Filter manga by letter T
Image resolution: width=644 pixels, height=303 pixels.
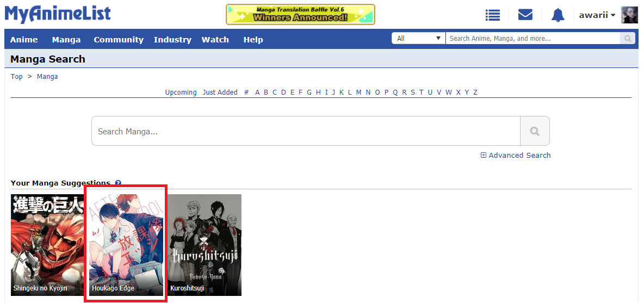422,92
